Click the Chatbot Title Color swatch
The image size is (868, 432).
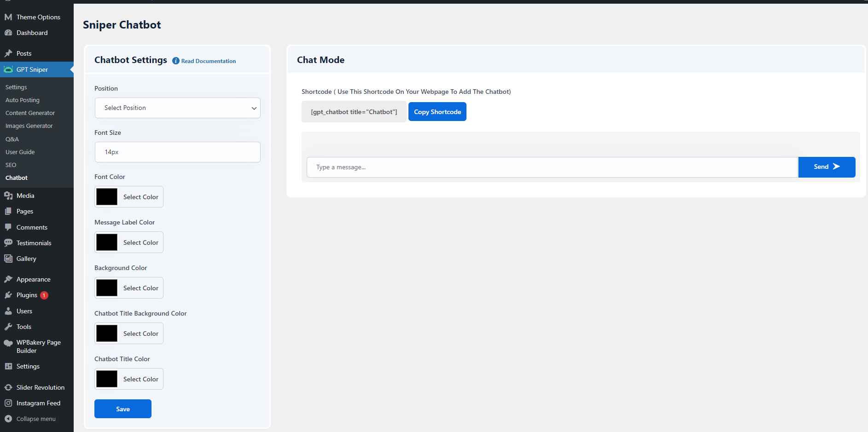pos(107,379)
